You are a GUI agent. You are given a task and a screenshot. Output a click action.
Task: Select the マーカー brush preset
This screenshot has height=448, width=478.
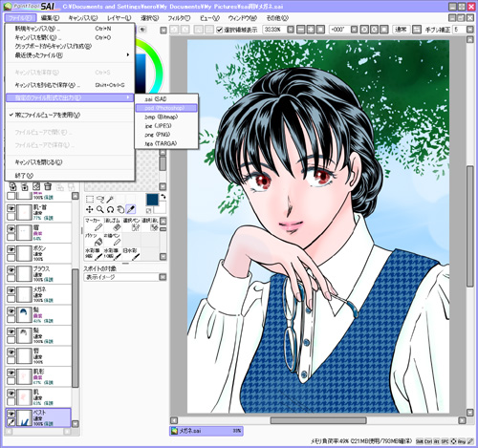click(94, 224)
